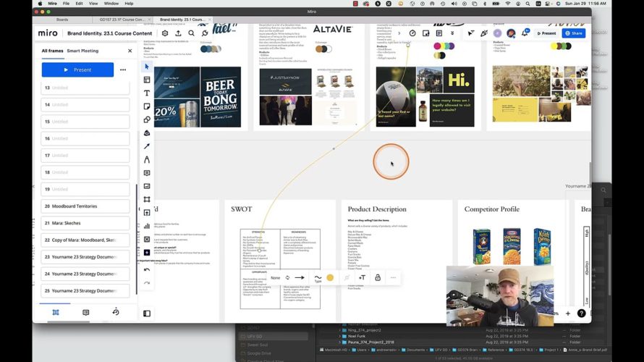Image resolution: width=644 pixels, height=362 pixels.
Task: Select the Text tool
Action: [147, 93]
